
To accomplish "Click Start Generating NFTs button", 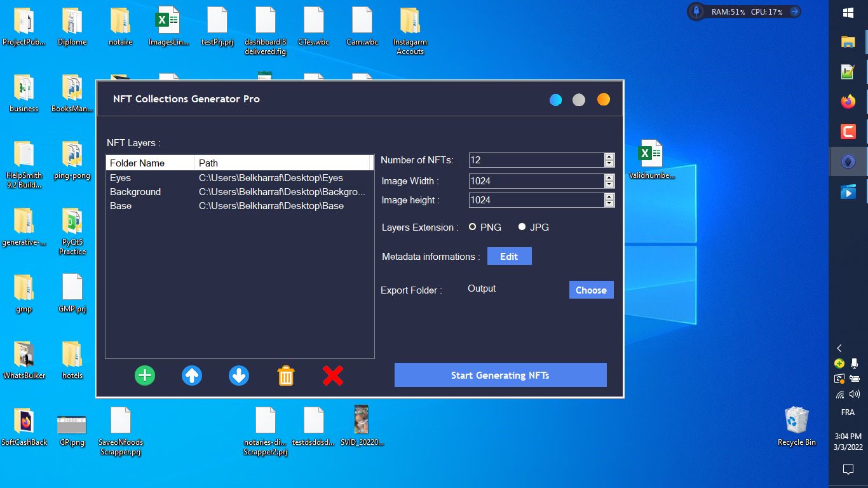I will click(500, 375).
